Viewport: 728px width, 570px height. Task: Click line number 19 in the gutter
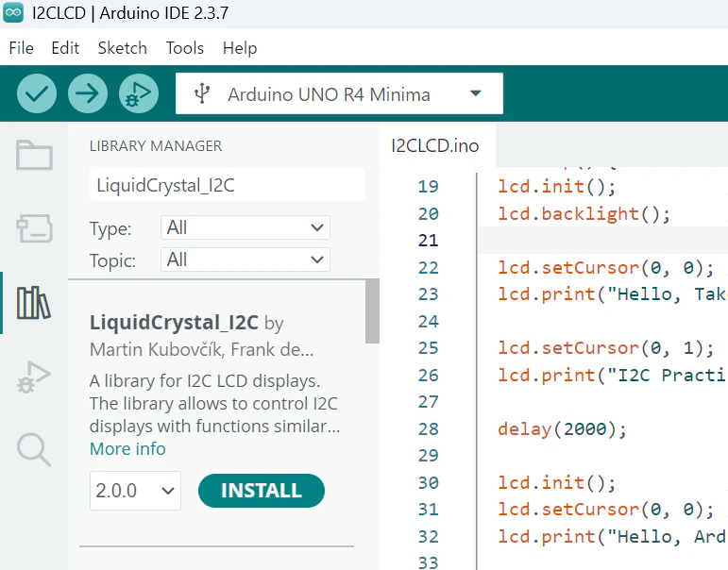pyautogui.click(x=428, y=187)
